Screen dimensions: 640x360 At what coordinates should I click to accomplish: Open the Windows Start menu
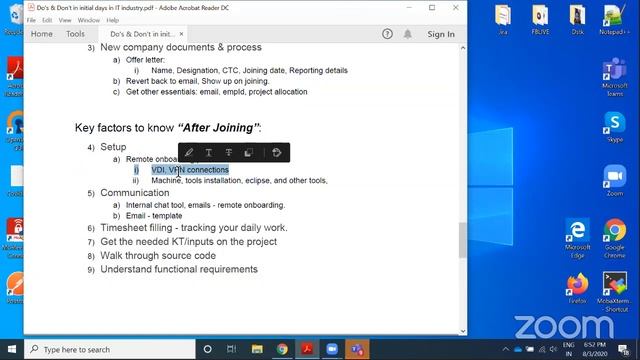tap(12, 349)
